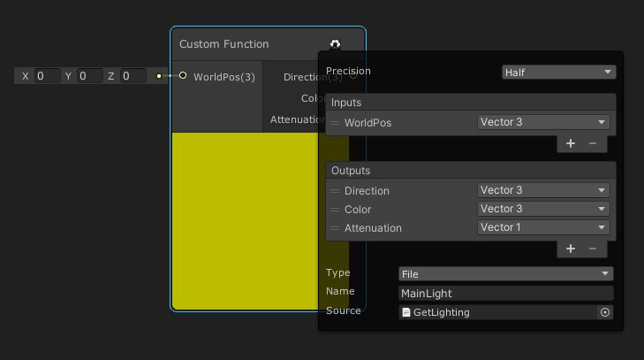Click the Z value field
Image resolution: width=644 pixels, height=360 pixels.
coord(133,76)
